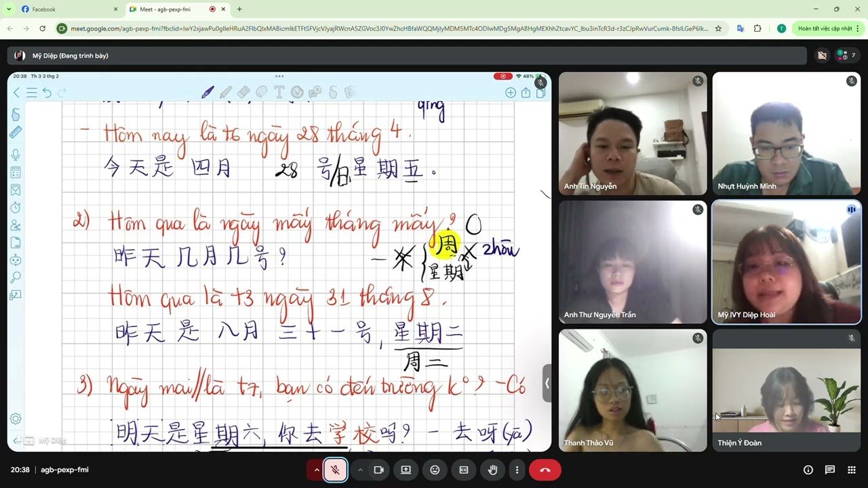
Task: Switch to the Facebook browser tab
Action: [68, 9]
